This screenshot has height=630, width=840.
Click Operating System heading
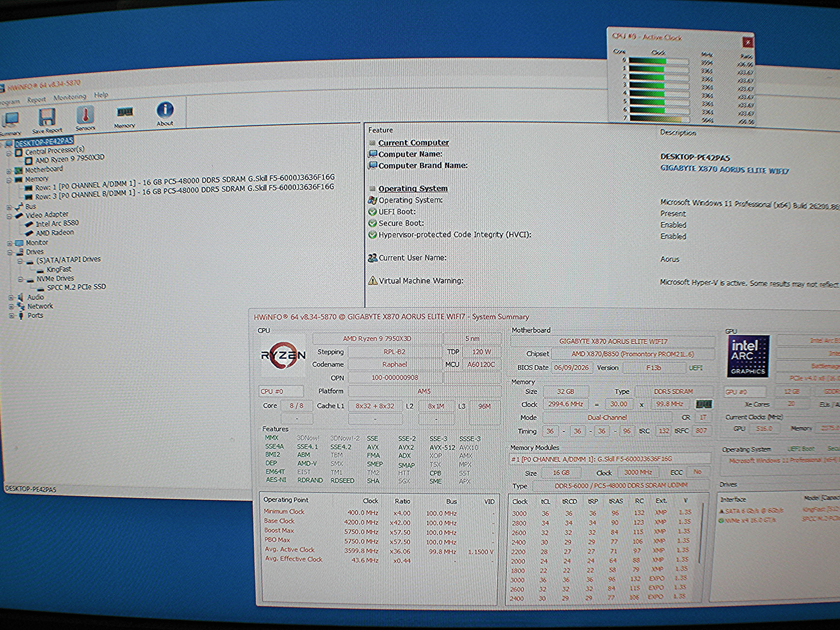tap(413, 189)
